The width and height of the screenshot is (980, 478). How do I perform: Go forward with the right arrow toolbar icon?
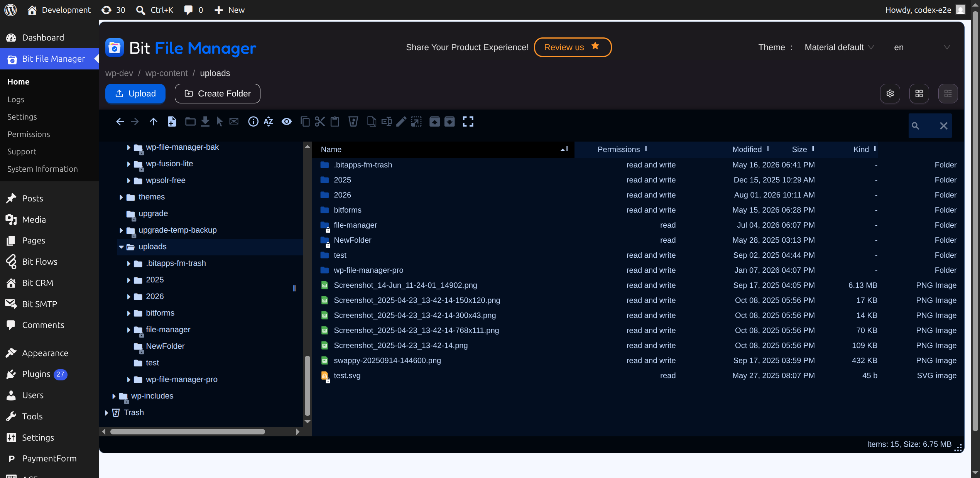click(135, 122)
